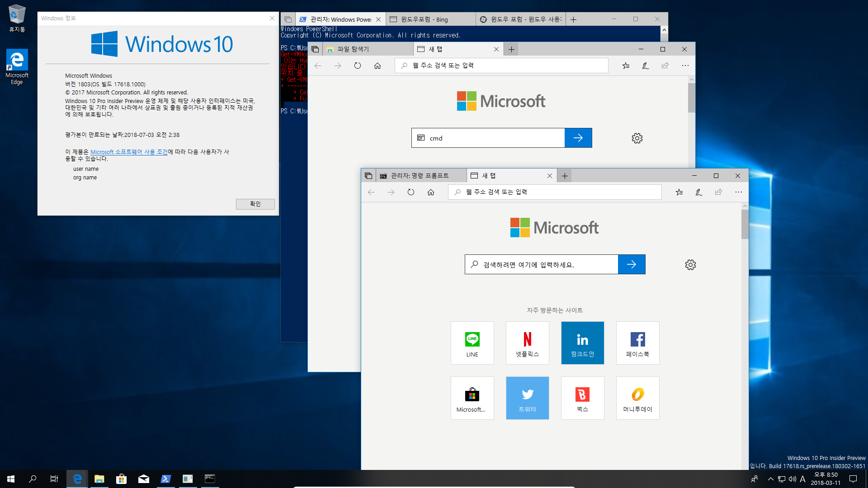
Task: Open the Start menu
Action: [x=11, y=479]
